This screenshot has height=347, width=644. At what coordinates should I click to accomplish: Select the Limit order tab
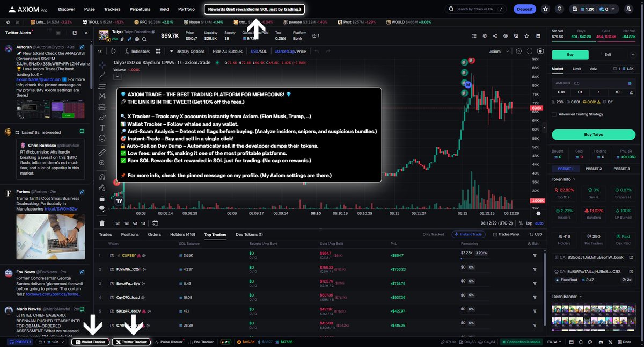point(576,69)
